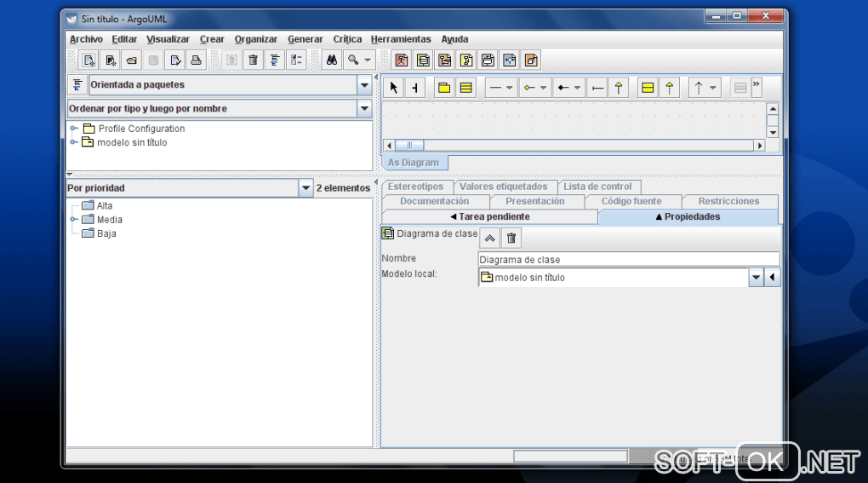Create a new statechart diagram
This screenshot has height=483, width=868.
(488, 60)
